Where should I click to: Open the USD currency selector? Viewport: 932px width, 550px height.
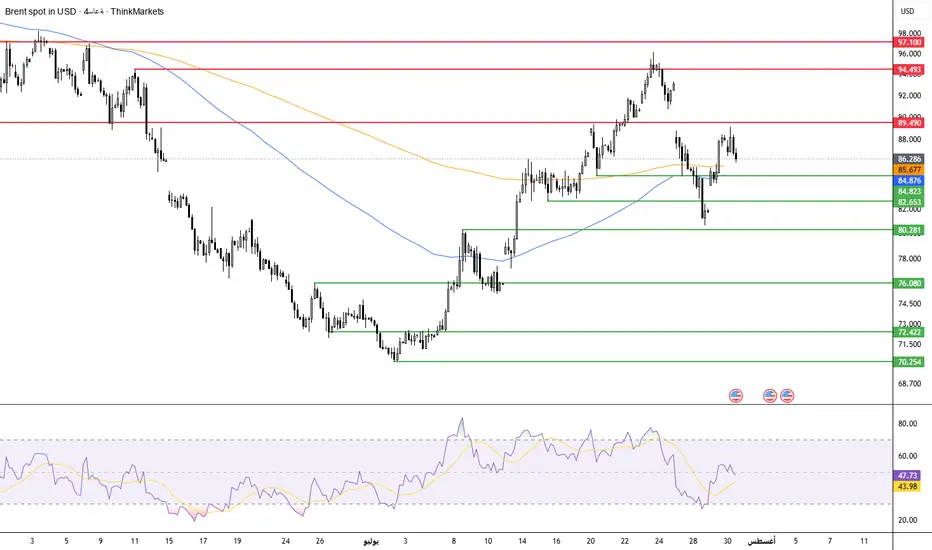907,11
